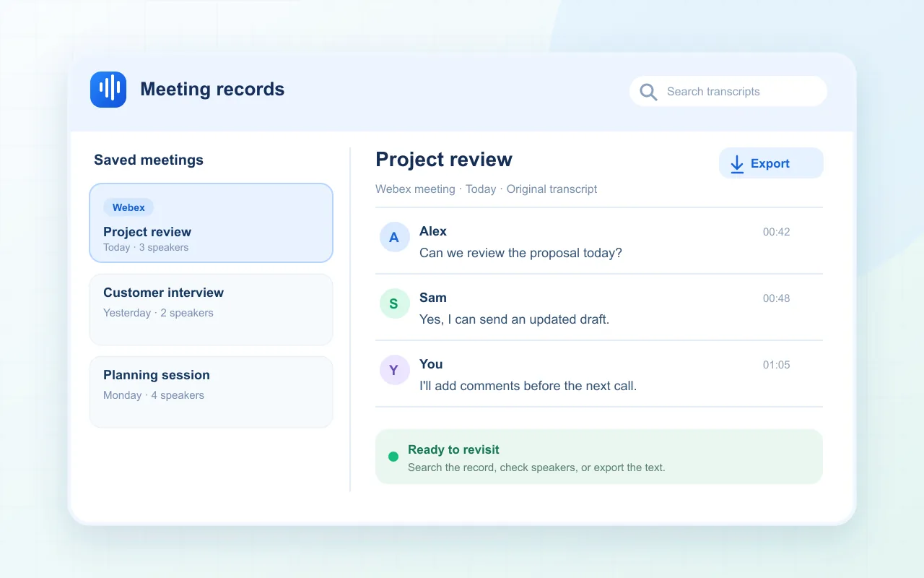Open the Planning session saved meeting
The image size is (924, 578).
pyautogui.click(x=211, y=392)
